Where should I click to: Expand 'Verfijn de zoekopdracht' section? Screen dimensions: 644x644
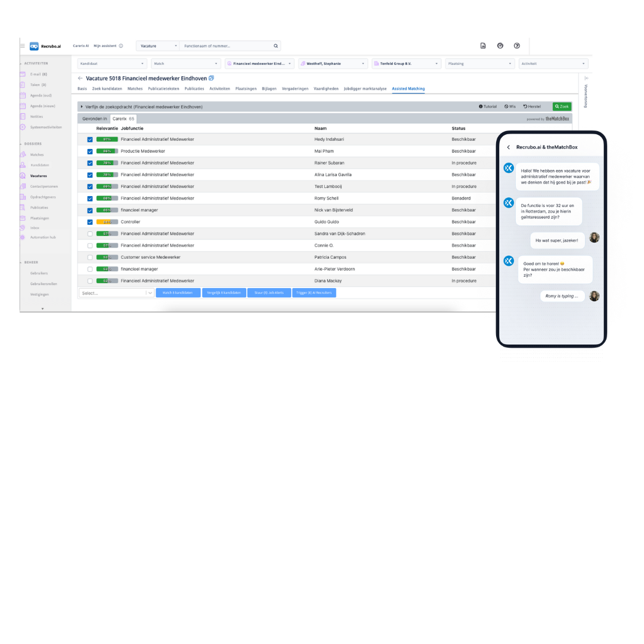[x=82, y=107]
